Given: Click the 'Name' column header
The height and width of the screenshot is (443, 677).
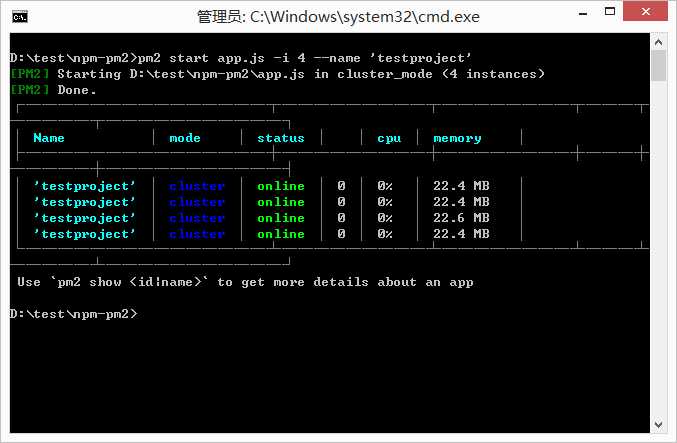Looking at the screenshot, I should (x=49, y=138).
